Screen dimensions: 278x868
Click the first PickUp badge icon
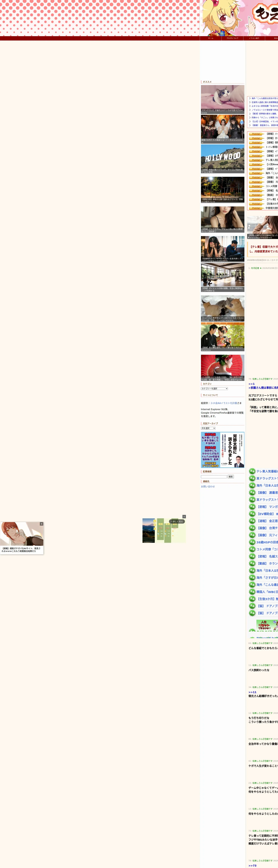256,134
